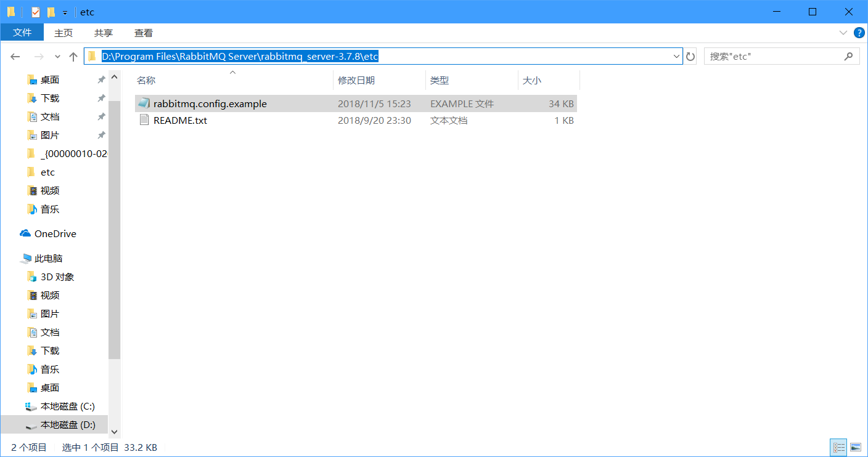Click the window title bar folder icon
The width and height of the screenshot is (868, 457).
[11, 12]
